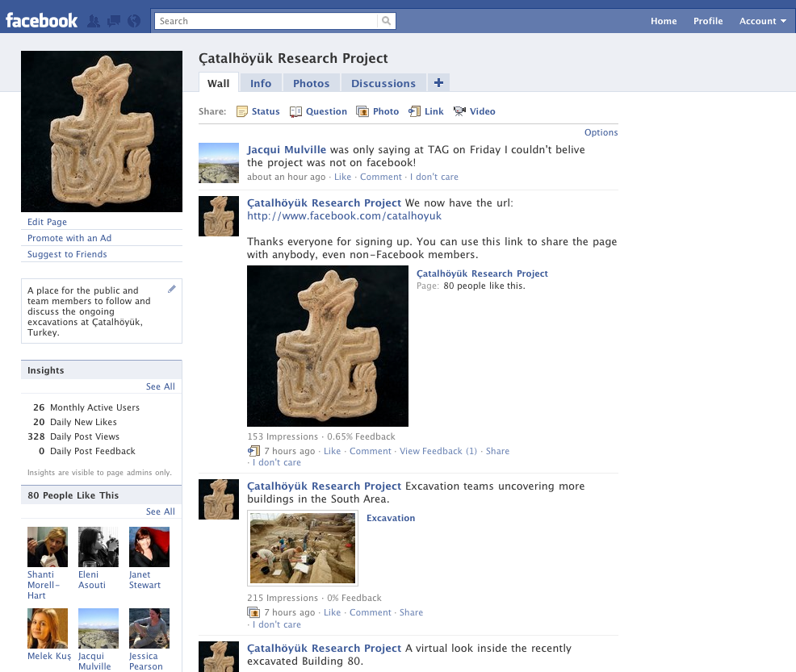Open the excavation site photo thumbnail
Screen dimensions: 796x672
[x=303, y=549]
